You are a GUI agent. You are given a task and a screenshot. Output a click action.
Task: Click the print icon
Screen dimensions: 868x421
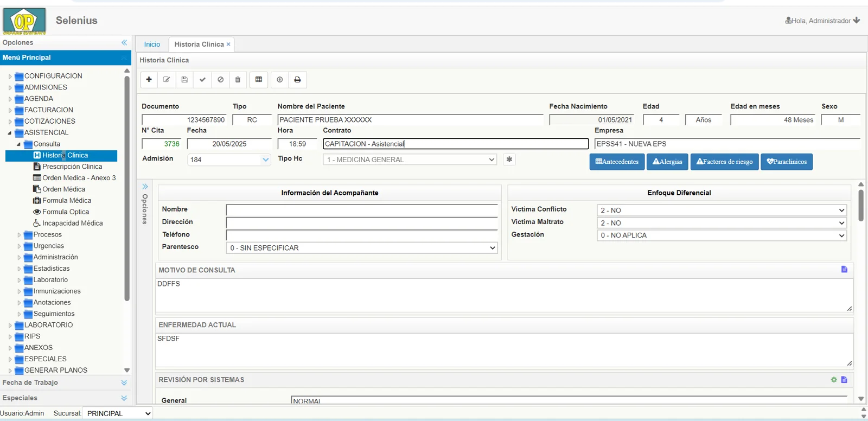(297, 80)
